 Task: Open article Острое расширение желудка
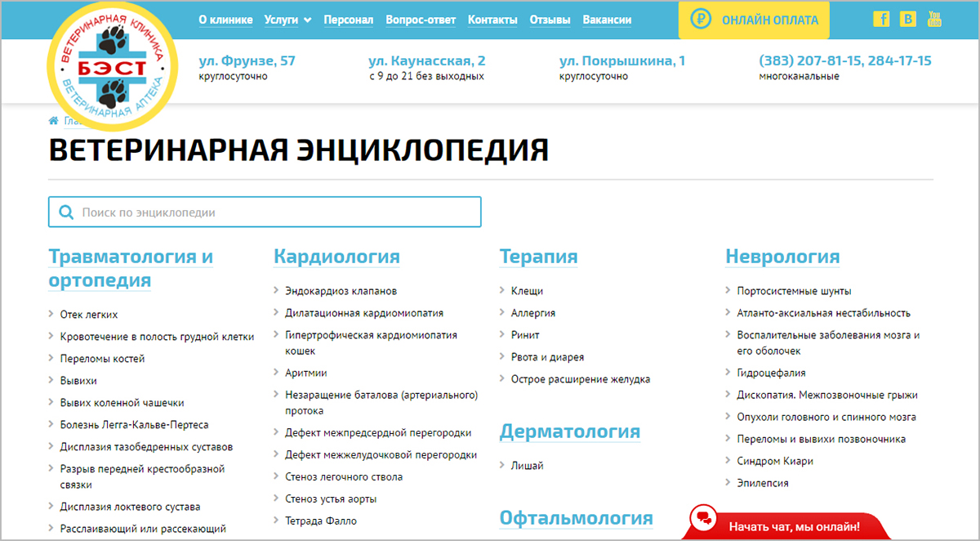(581, 378)
